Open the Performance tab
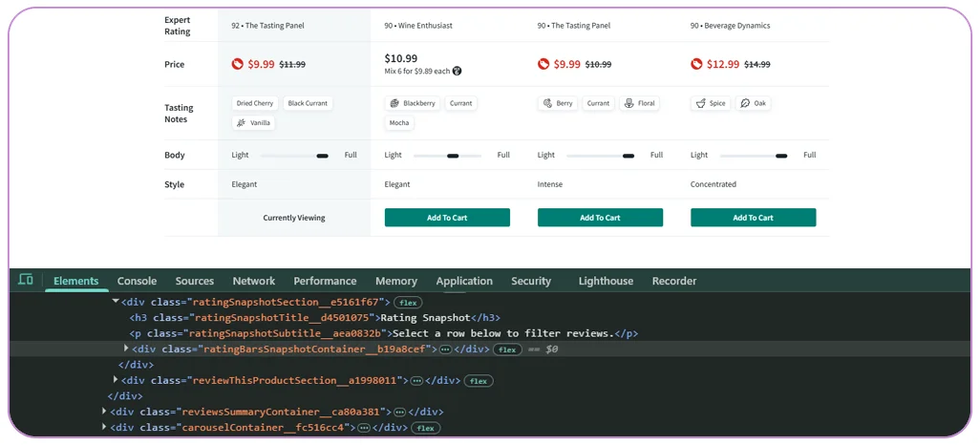Screen dimensions: 980x445 coord(325,281)
